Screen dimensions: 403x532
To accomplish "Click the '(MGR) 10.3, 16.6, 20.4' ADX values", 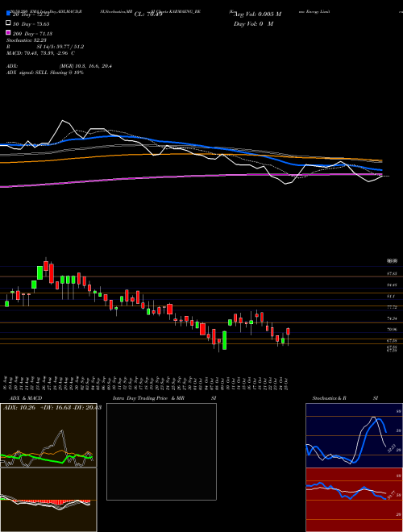I will [85, 66].
